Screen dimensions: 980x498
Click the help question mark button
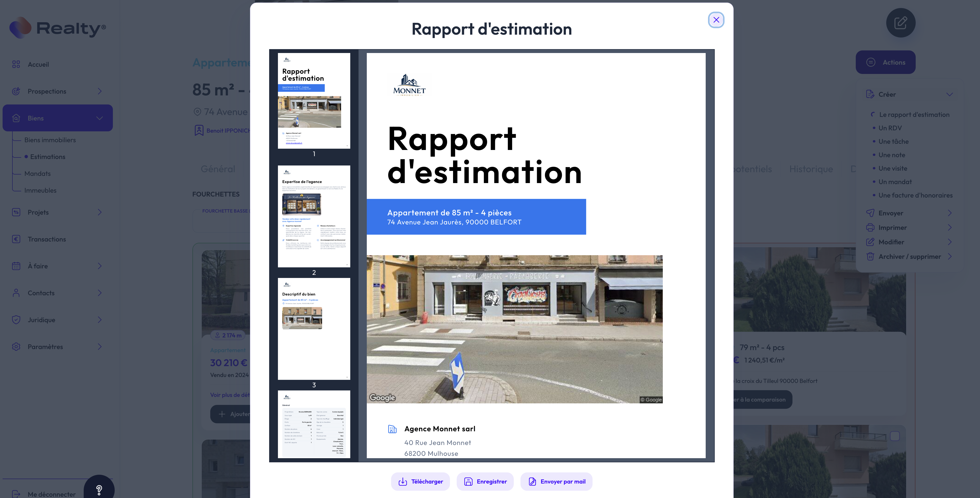click(99, 490)
